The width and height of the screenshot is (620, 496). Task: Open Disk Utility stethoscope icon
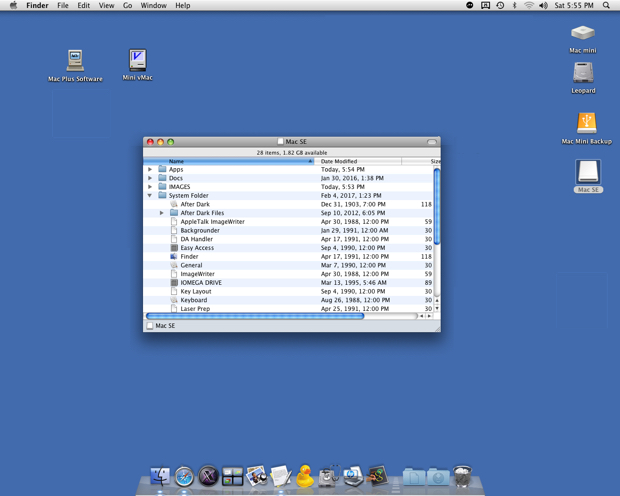point(329,476)
